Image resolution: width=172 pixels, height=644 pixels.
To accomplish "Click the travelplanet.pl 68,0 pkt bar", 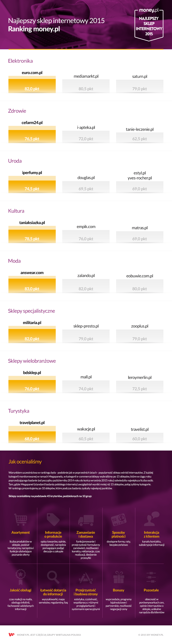I will coord(32,434).
